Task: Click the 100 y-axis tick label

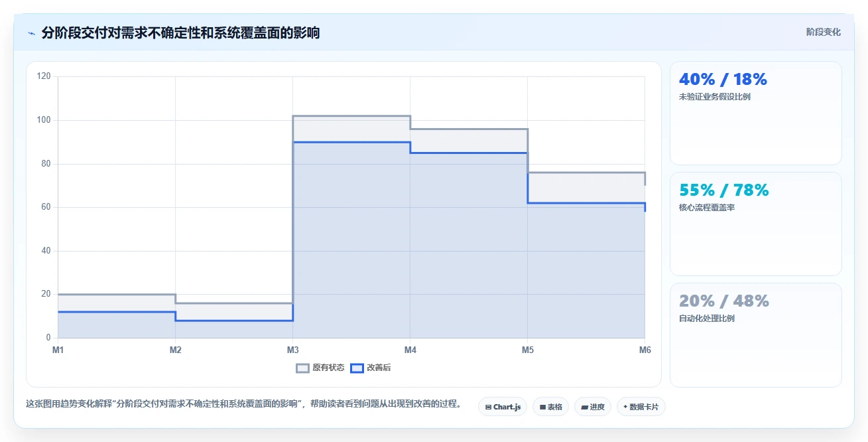Action: coord(44,120)
